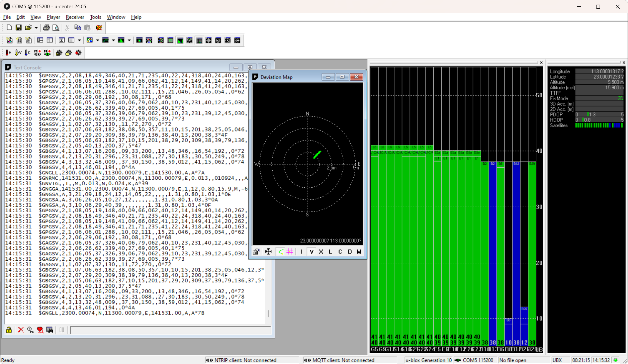Click the red gear revert configuration icon
Image resolution: width=628 pixels, height=364 pixels.
pos(78,53)
